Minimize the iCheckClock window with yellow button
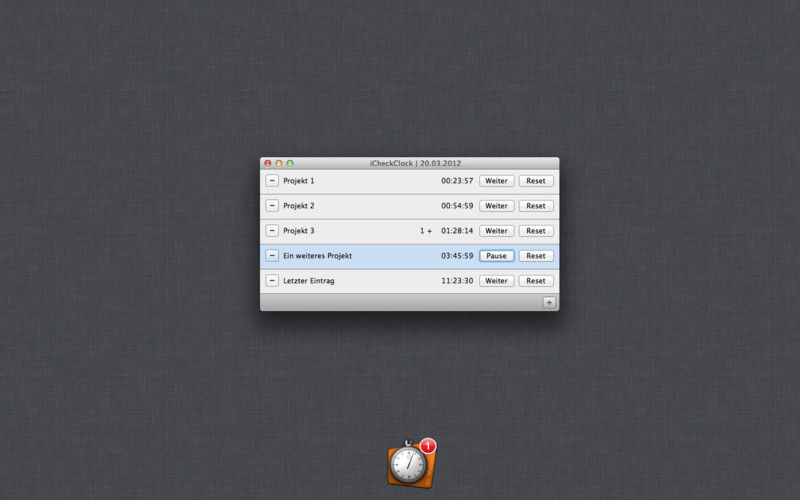 [279, 163]
